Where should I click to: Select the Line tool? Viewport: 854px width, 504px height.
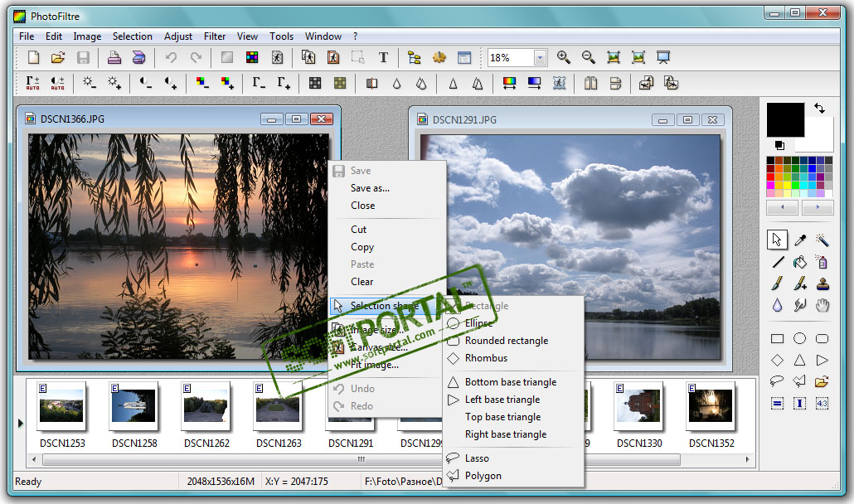click(777, 262)
